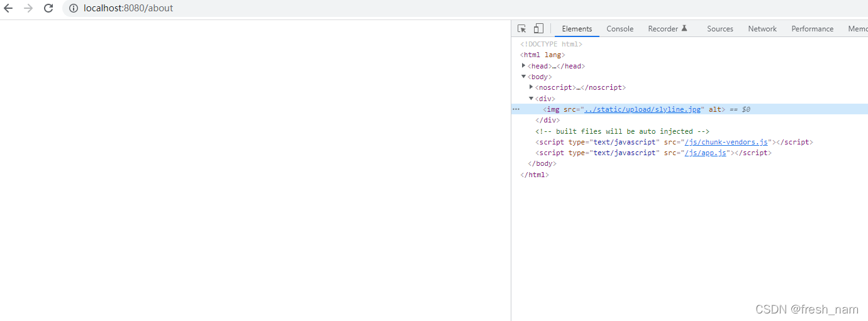Click the browser forward arrow
868x321 pixels.
coord(28,8)
